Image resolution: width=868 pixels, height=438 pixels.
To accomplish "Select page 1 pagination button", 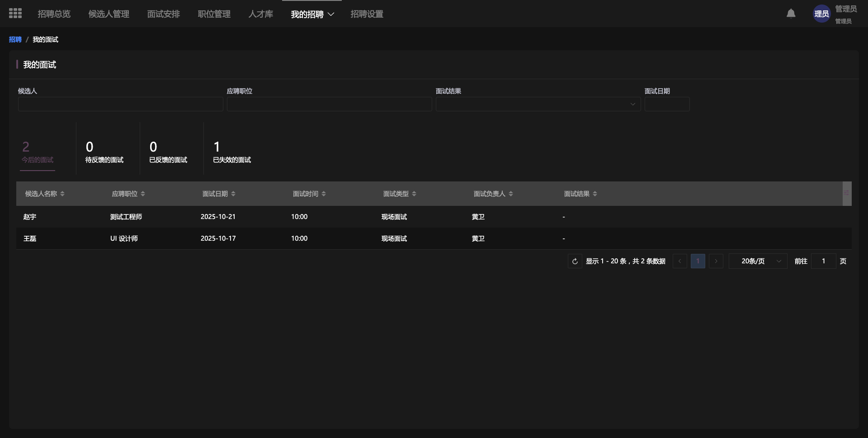I will [698, 262].
